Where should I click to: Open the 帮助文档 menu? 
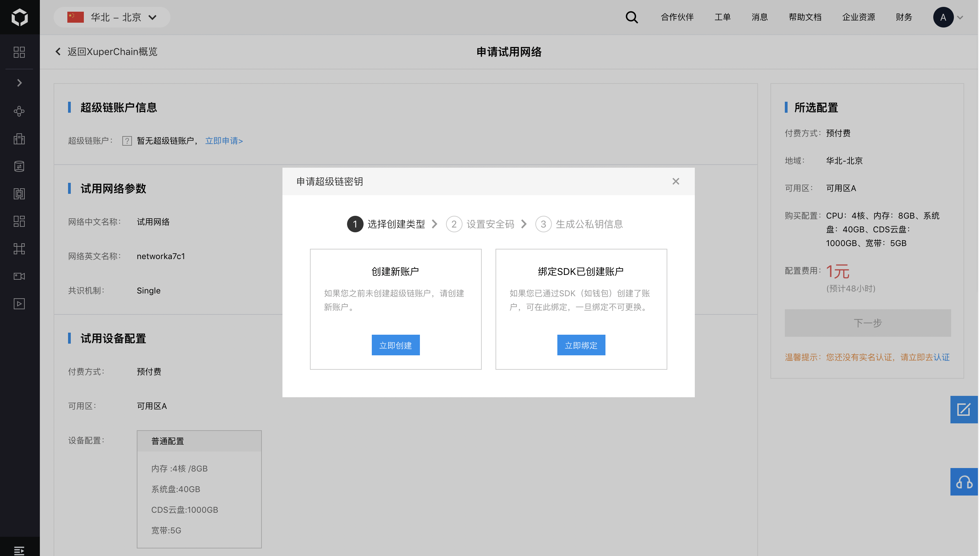pyautogui.click(x=805, y=17)
